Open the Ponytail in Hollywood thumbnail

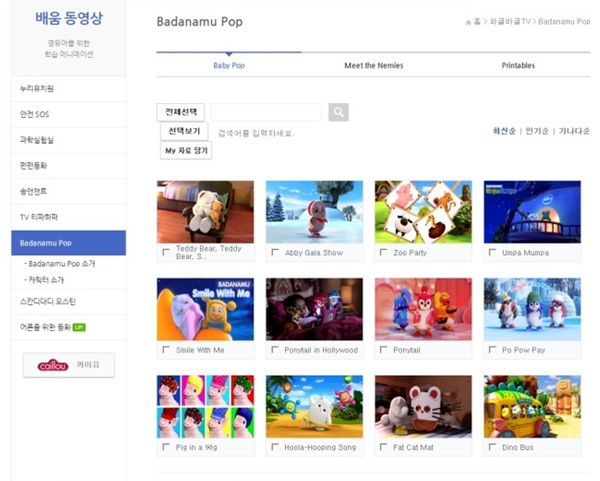point(315,309)
